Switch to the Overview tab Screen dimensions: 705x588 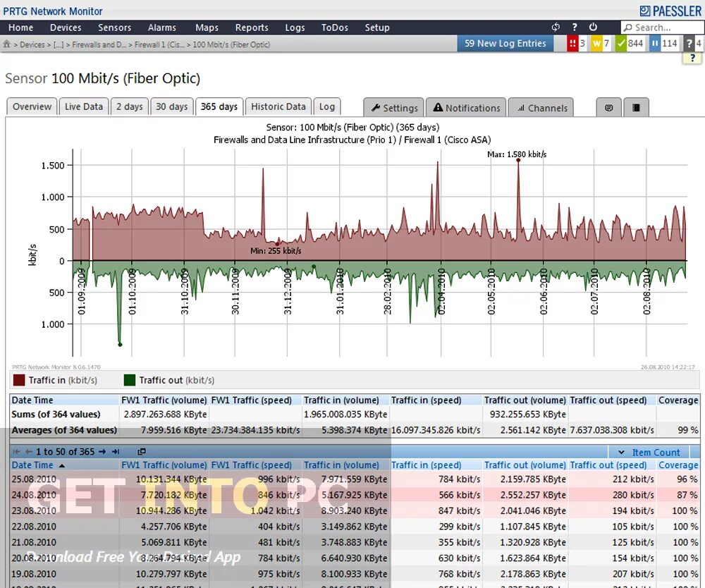[32, 106]
